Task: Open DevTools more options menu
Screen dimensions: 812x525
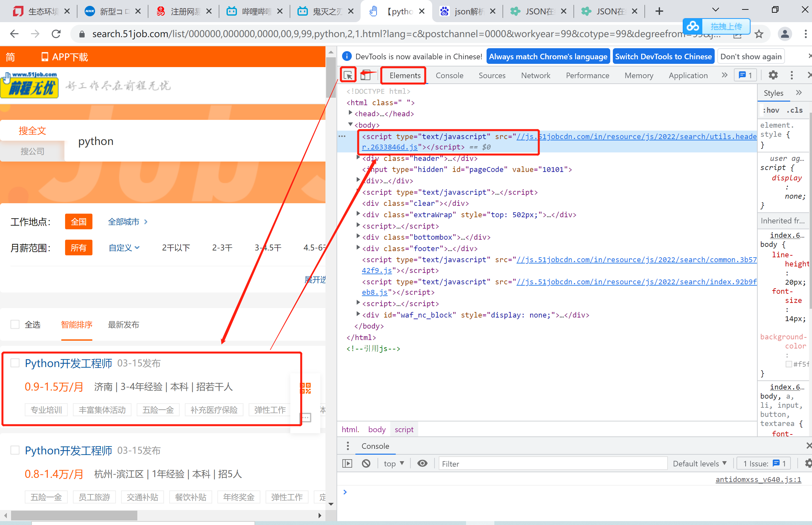Action: point(791,75)
